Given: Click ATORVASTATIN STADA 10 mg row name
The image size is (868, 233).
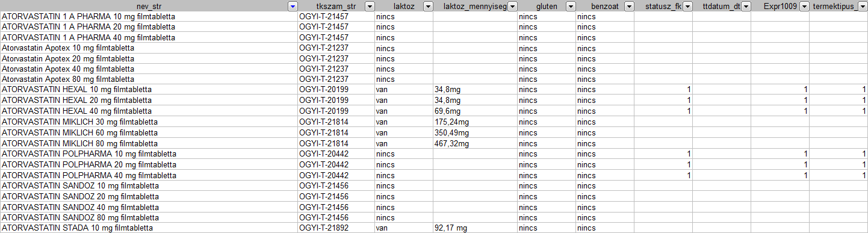Looking at the screenshot, I should point(149,228).
